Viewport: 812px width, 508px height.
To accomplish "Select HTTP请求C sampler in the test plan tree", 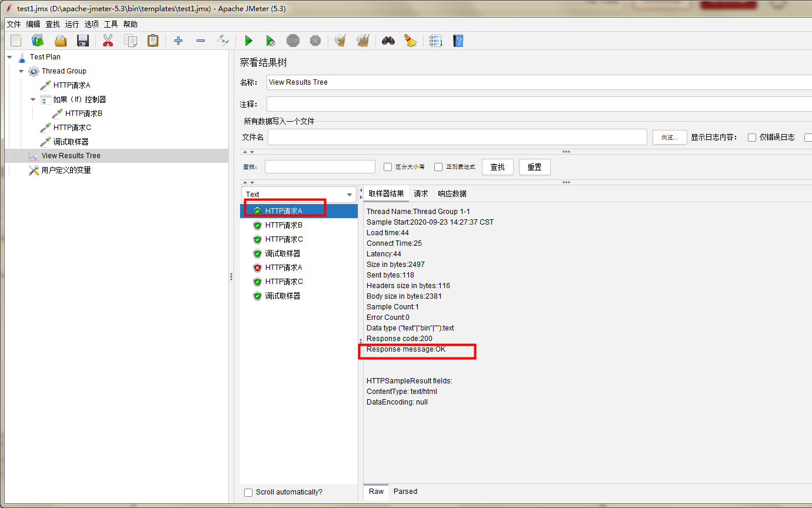I will pyautogui.click(x=72, y=128).
